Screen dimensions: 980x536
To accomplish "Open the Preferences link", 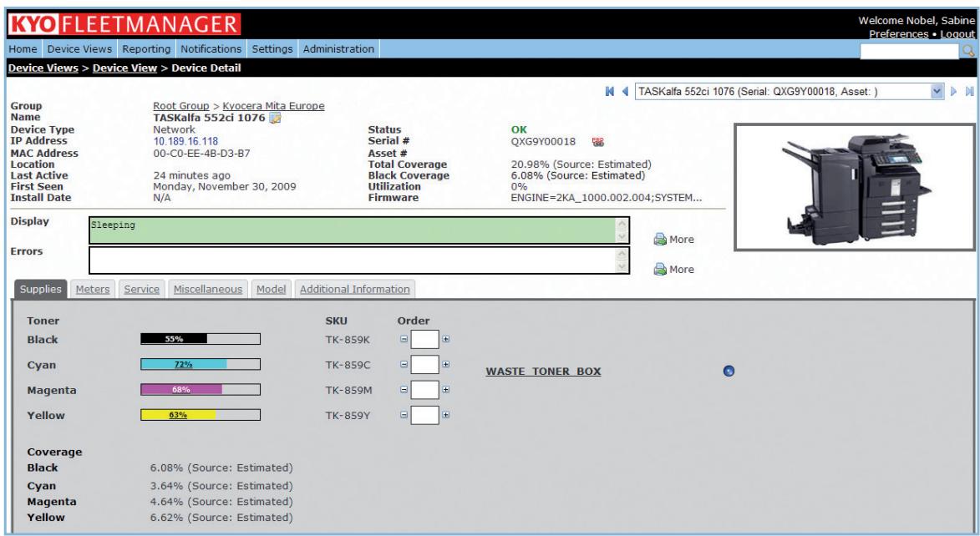I will click(899, 33).
